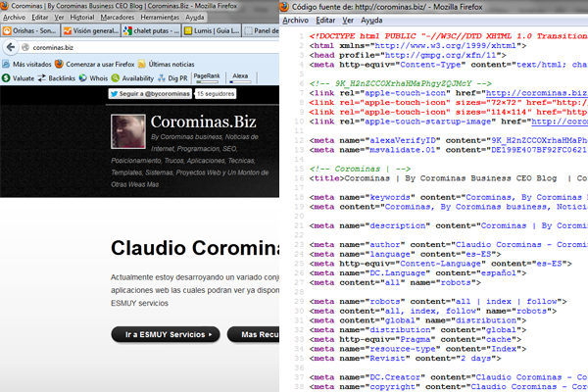This screenshot has height=392, width=588.
Task: Click the copyright meta line
Action: [449, 387]
